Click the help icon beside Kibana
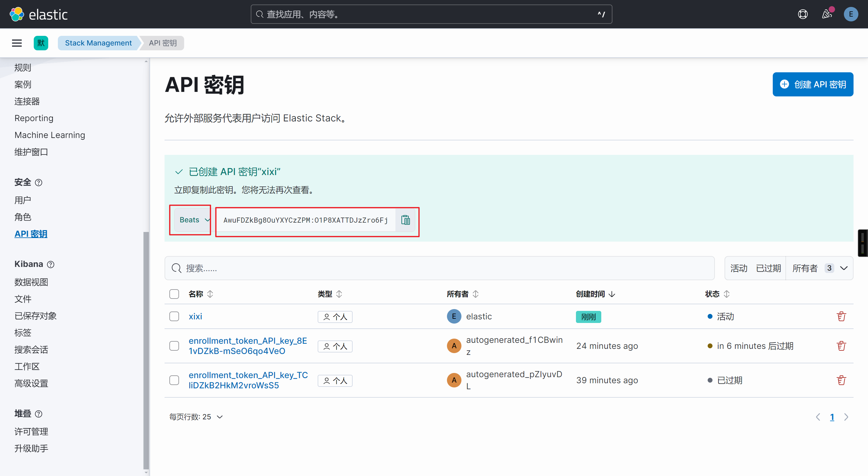The width and height of the screenshot is (868, 476). (x=51, y=265)
